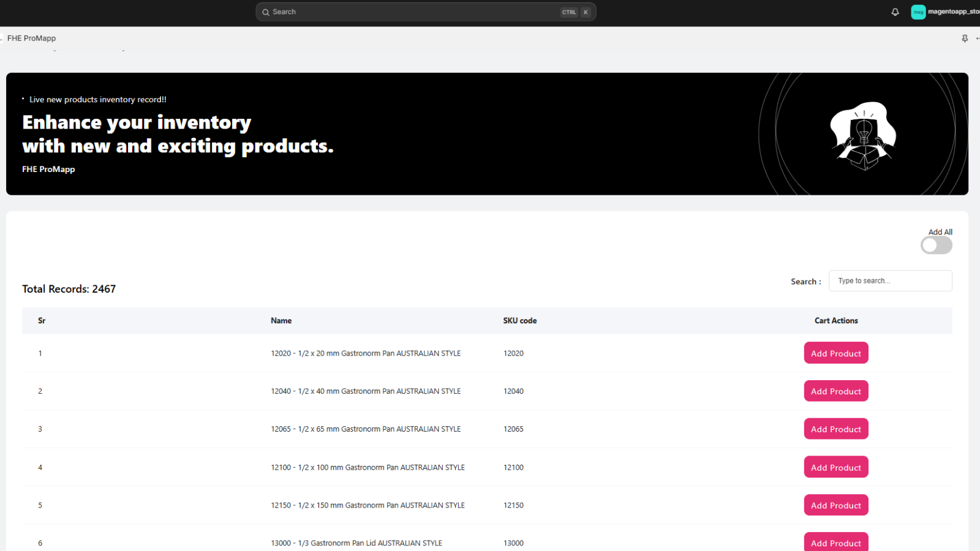Click the name '12100 - 1/2 x 100 mm Gastronorm Pan'
The width and height of the screenshot is (980, 551).
367,467
